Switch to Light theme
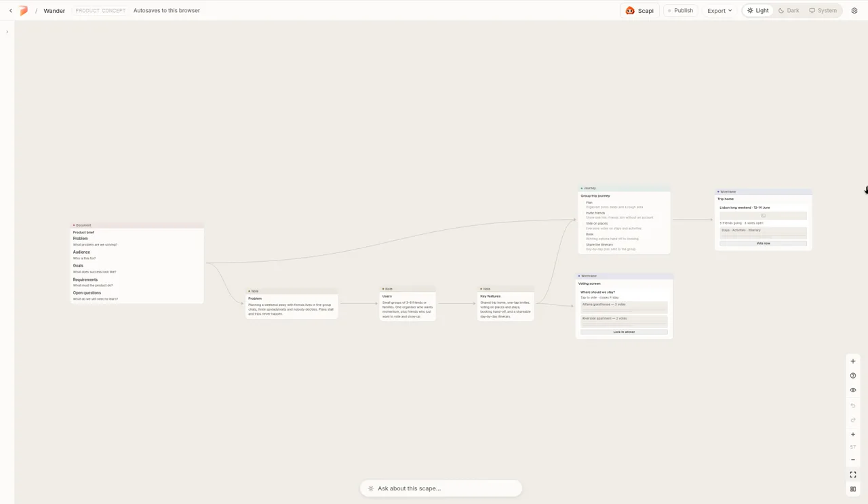868x504 pixels. coord(757,11)
